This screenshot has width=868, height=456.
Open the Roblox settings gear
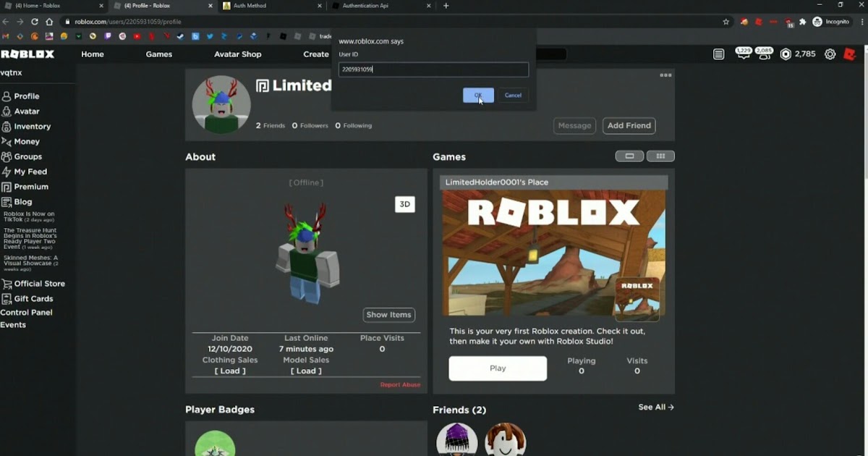coord(830,54)
